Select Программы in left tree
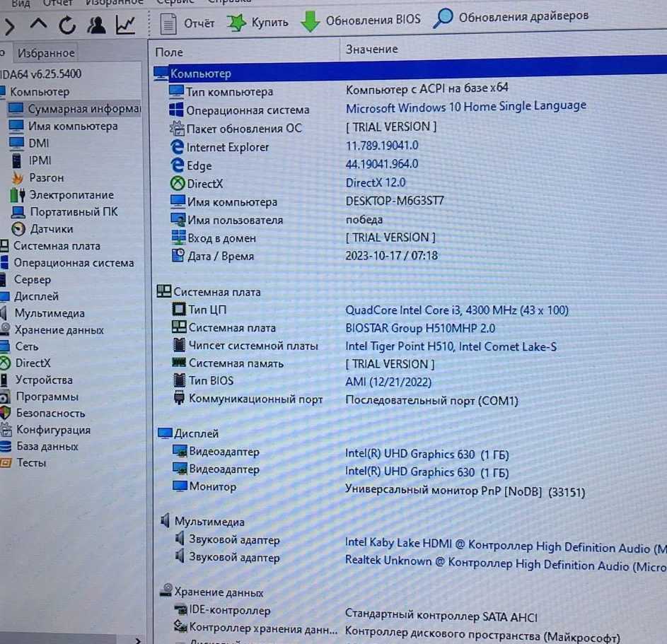 point(40,397)
